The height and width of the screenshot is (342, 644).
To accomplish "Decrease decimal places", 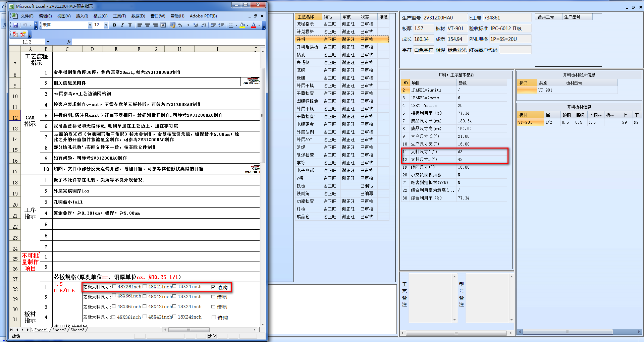I will coord(204,25).
